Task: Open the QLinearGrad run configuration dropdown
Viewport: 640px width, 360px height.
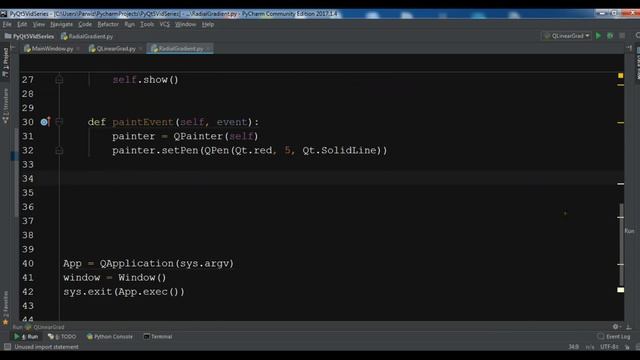Action: coord(567,36)
